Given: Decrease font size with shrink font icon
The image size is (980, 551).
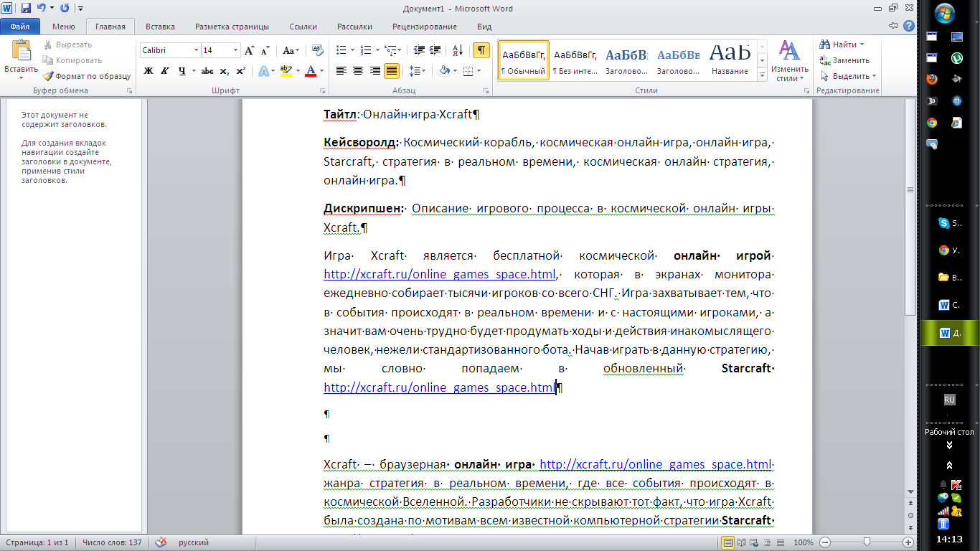Looking at the screenshot, I should pyautogui.click(x=265, y=50).
